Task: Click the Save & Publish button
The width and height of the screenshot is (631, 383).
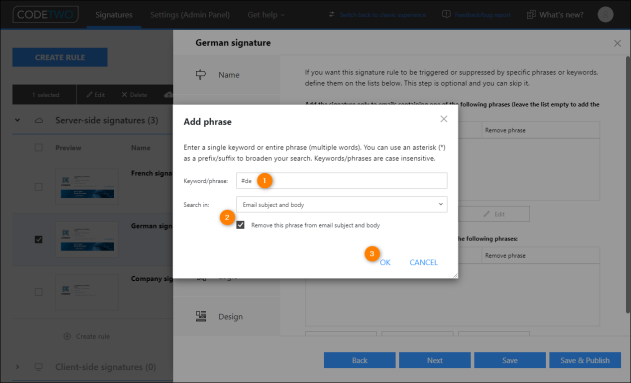Action: 585,360
